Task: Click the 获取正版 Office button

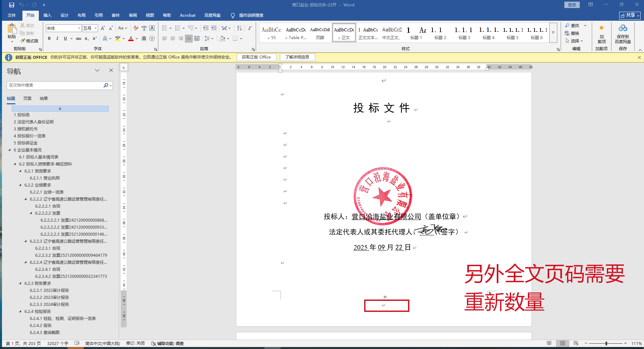Action: [256, 57]
